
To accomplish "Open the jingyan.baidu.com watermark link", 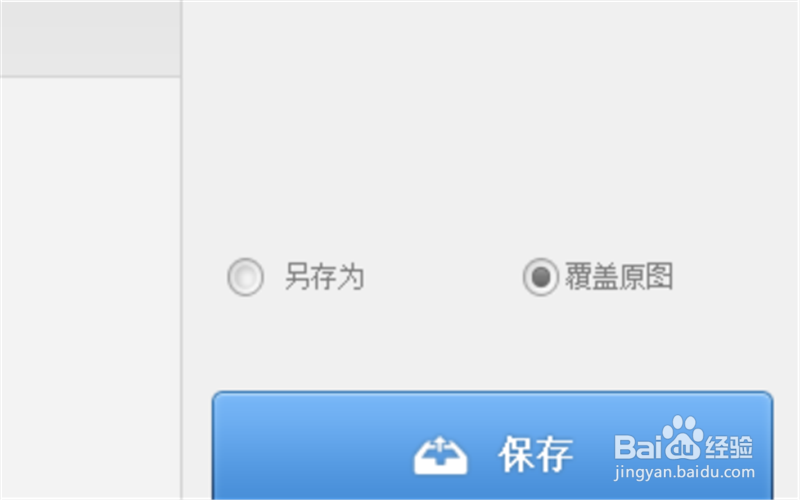I will [684, 472].
